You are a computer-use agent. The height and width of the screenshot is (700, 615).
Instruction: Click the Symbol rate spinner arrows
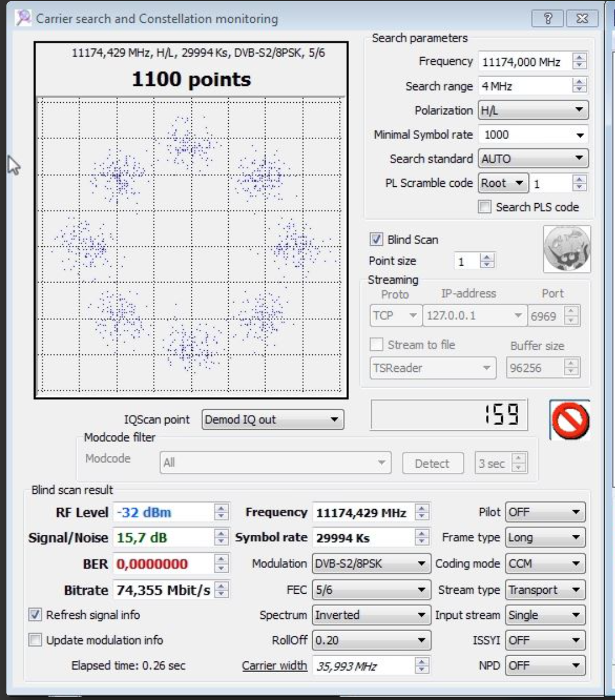point(422,537)
